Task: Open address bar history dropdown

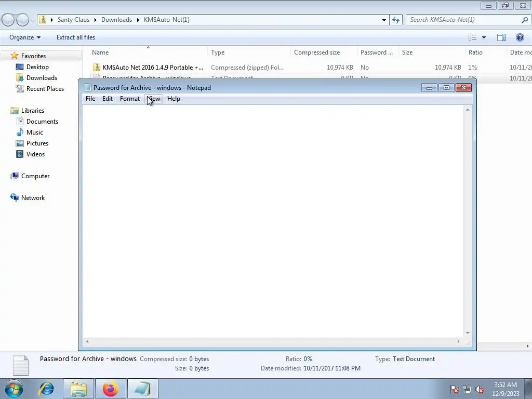Action: (384, 20)
